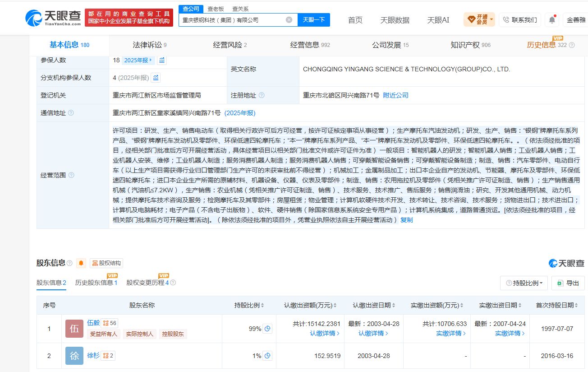Copy business scope via 复制 link

(x=406, y=220)
